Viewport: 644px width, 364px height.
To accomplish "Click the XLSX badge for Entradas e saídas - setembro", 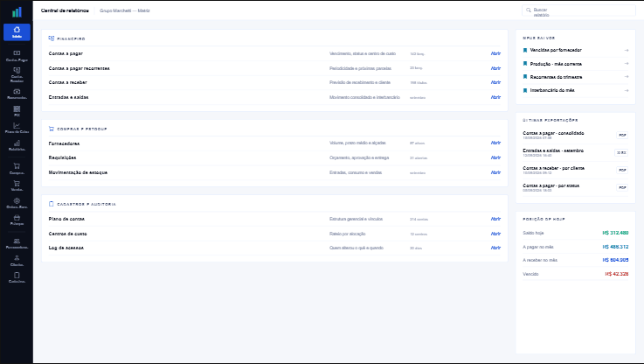I will tap(621, 152).
